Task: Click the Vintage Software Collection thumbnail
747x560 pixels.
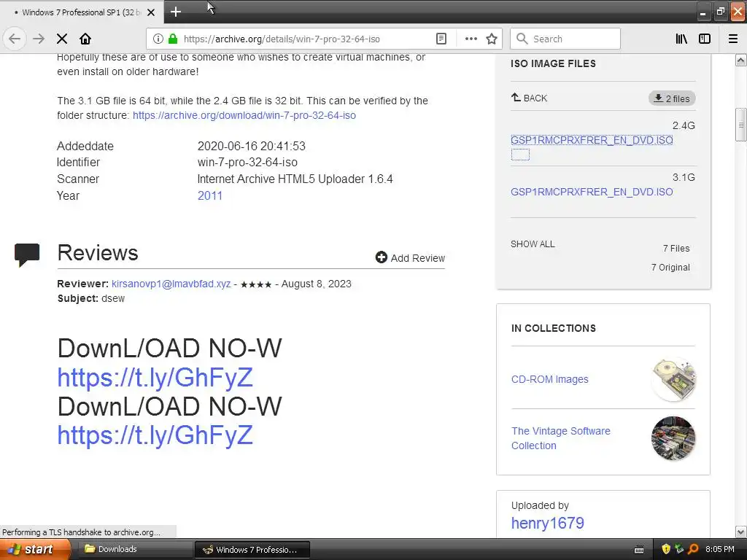Action: [673, 438]
